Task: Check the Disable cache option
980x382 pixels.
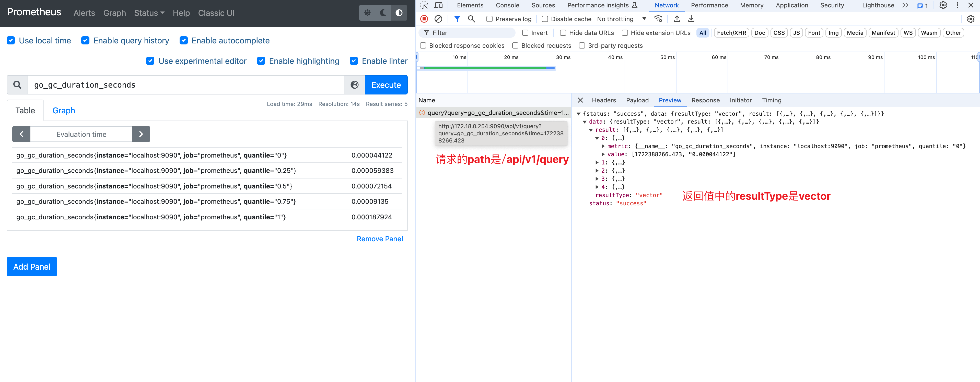Action: pyautogui.click(x=545, y=19)
